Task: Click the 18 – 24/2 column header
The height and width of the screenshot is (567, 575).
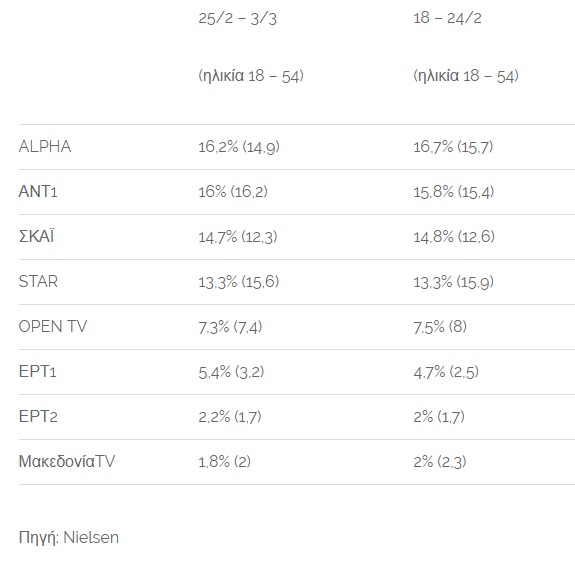Action: [447, 18]
